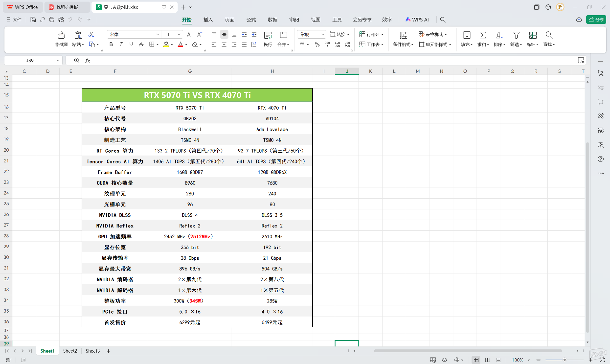Click the Conditional Formatting (条件格式) icon
Viewport: 610px width, 364px height.
pyautogui.click(x=403, y=35)
